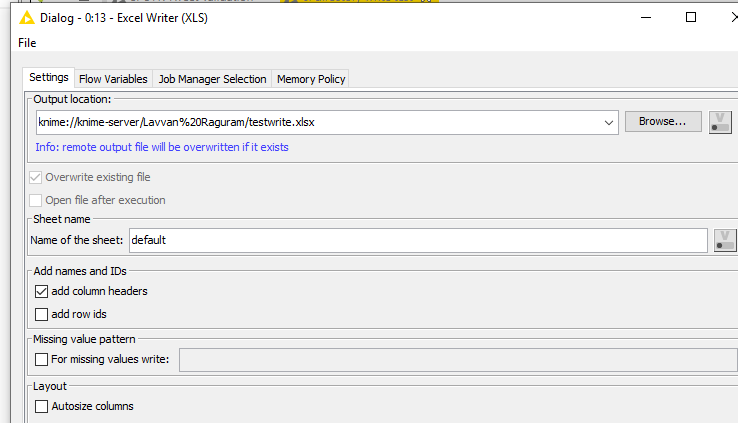Click the Name of the sheet field
This screenshot has height=423, width=738.
417,240
